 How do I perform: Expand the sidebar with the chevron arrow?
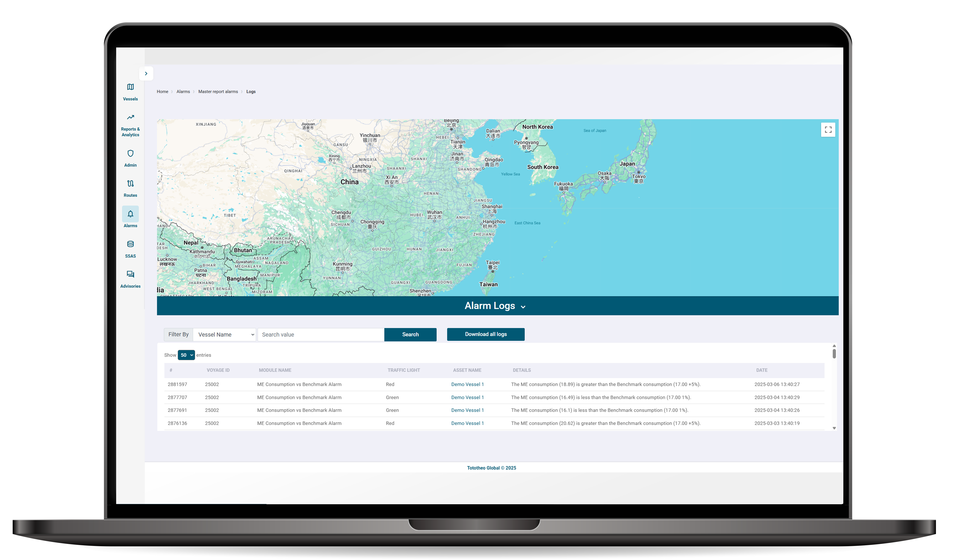pyautogui.click(x=146, y=74)
